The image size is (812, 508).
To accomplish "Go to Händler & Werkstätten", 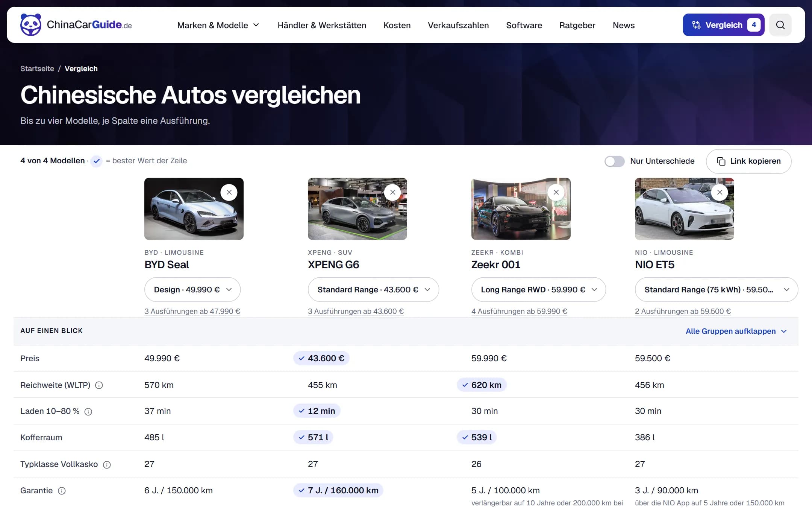I will point(322,25).
